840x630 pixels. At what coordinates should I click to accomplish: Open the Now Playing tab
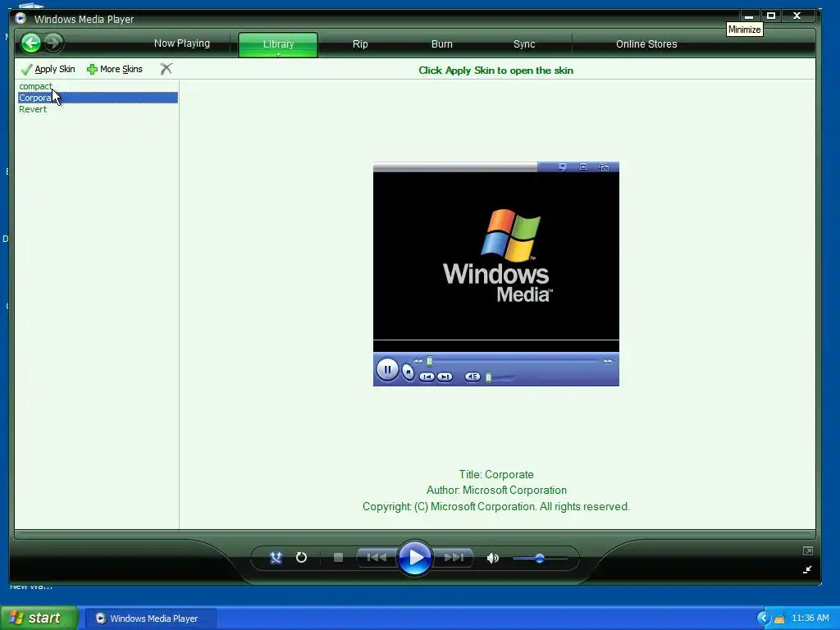tap(181, 43)
